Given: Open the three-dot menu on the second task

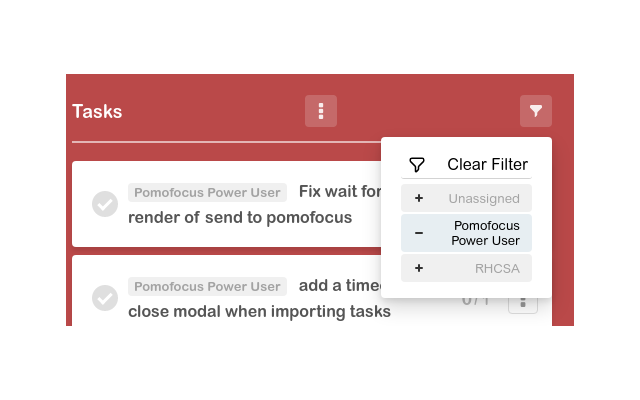Looking at the screenshot, I should (523, 300).
